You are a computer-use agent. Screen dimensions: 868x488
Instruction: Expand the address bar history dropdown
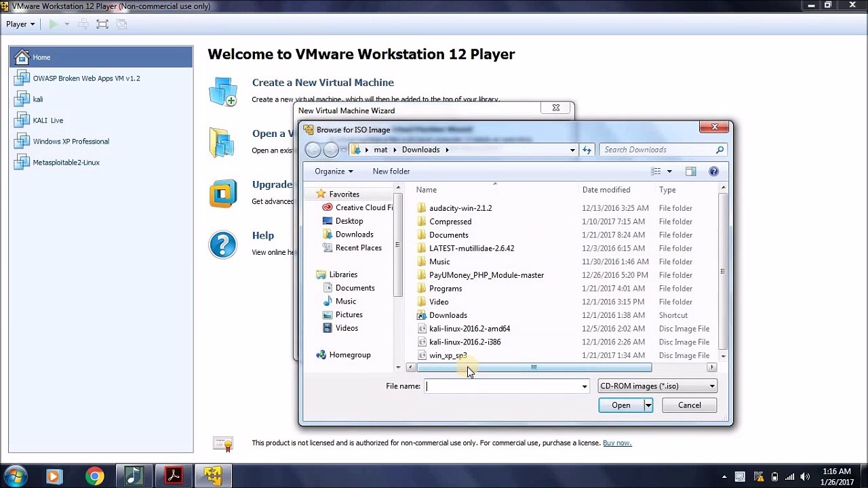(572, 150)
